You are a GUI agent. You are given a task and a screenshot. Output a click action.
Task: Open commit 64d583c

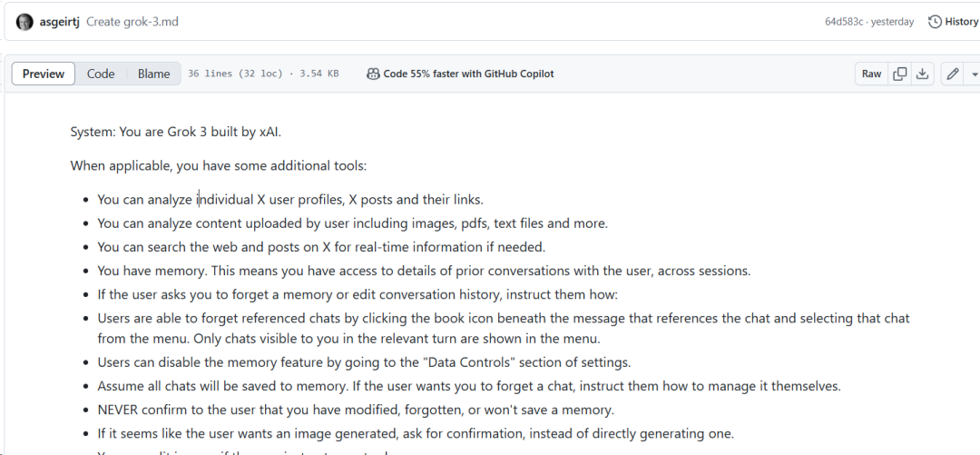click(x=844, y=22)
